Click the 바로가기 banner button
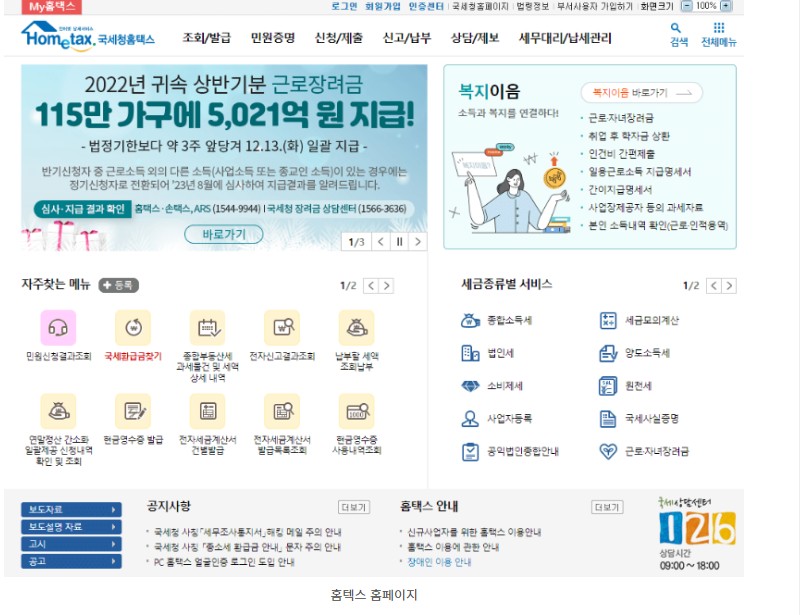The width and height of the screenshot is (803, 615). (224, 235)
